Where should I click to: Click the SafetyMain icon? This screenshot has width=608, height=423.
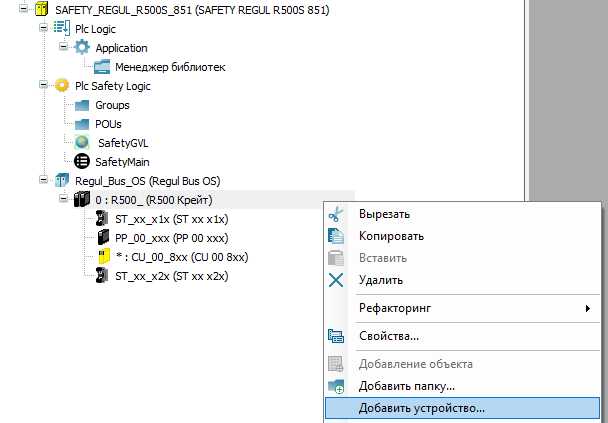click(x=82, y=162)
